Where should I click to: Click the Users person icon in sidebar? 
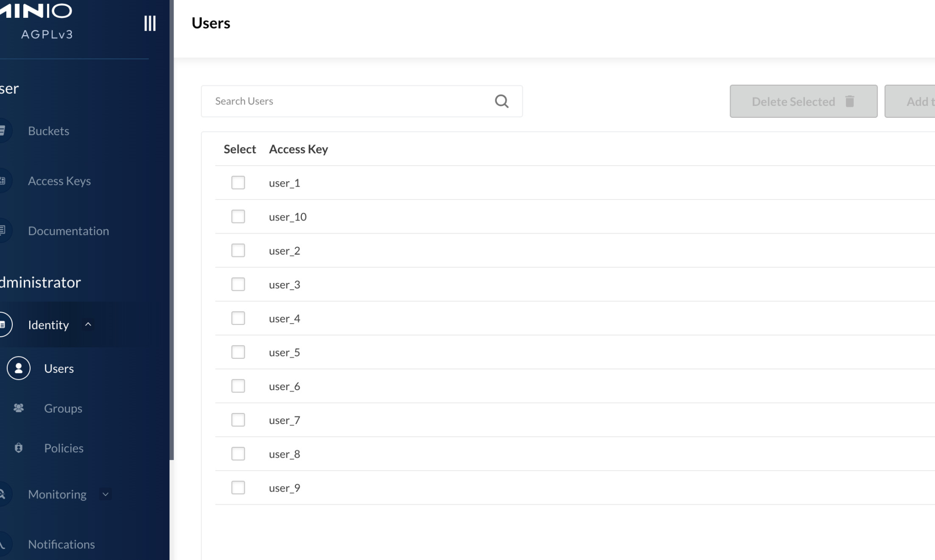tap(19, 368)
